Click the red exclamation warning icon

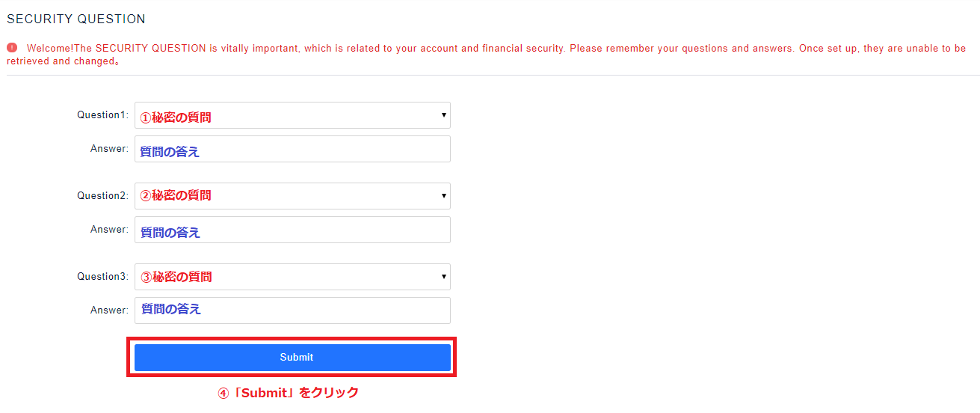pyautogui.click(x=12, y=47)
